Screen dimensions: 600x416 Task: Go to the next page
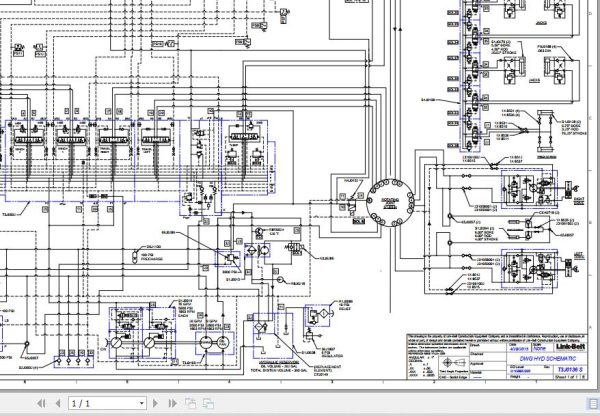[x=155, y=403]
